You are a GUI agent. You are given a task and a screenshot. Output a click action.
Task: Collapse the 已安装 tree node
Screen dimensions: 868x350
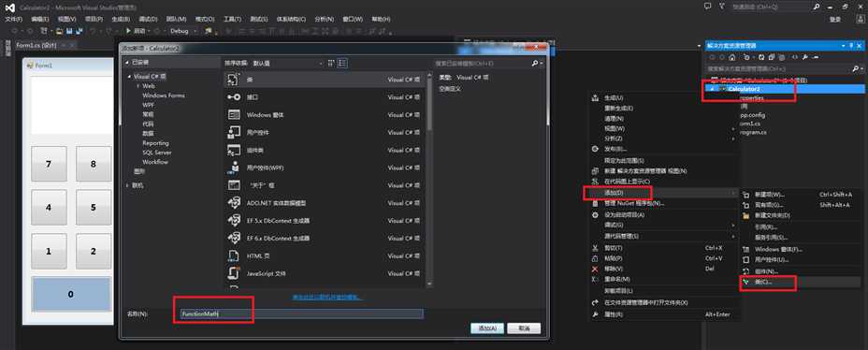click(128, 63)
